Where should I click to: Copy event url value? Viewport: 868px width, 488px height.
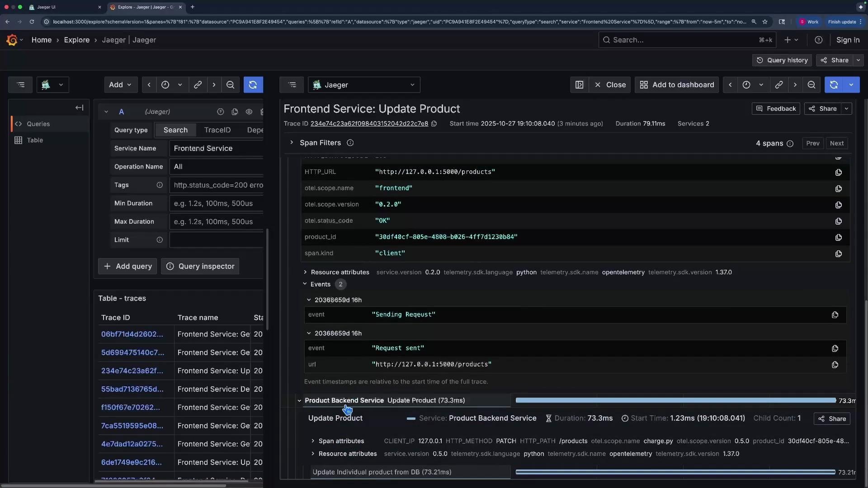835,365
